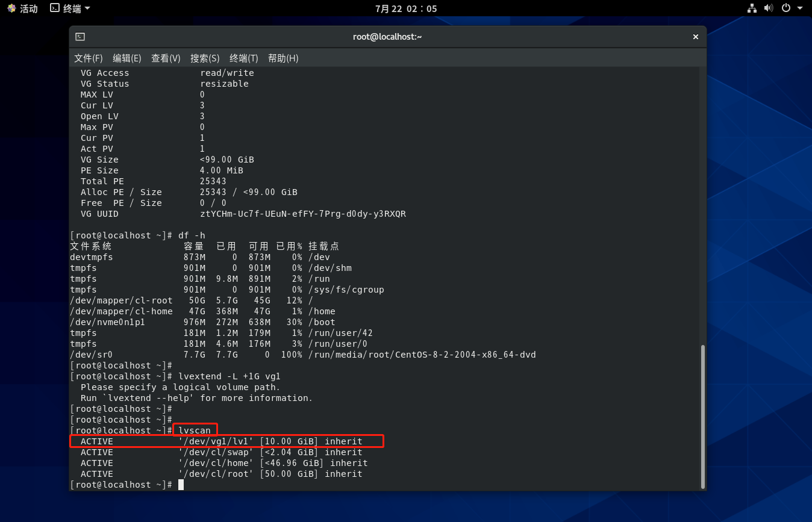812x522 pixels.
Task: Open the 查看(V) menu
Action: (166, 58)
